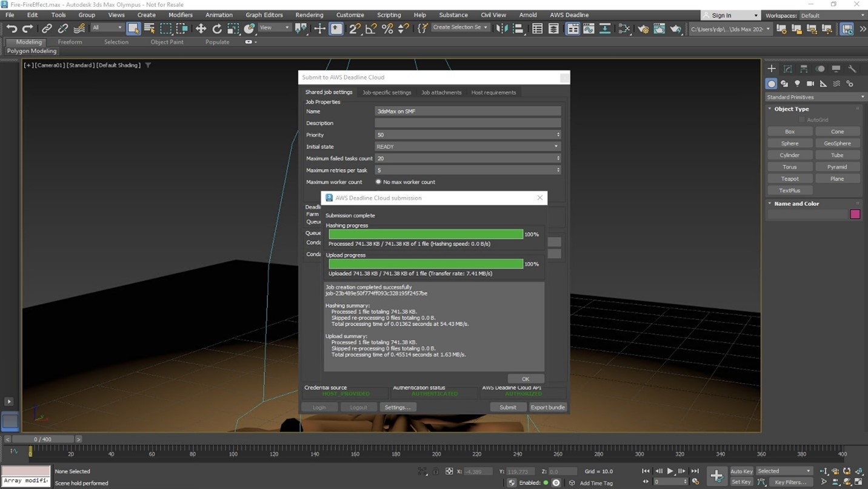Open the Initial state READY dropdown
Viewport: 868px width, 489px height.
467,147
